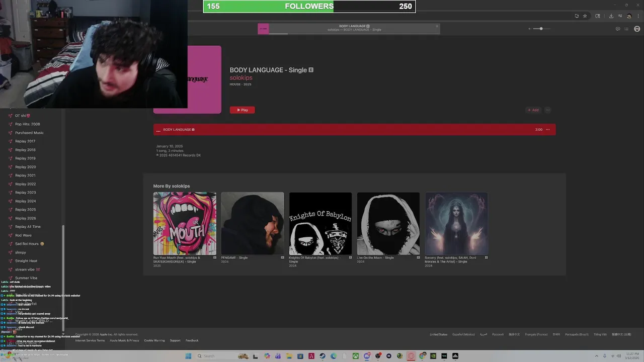This screenshot has height=362, width=644.
Task: Open the Replay 2017 playlist
Action: [25, 141]
